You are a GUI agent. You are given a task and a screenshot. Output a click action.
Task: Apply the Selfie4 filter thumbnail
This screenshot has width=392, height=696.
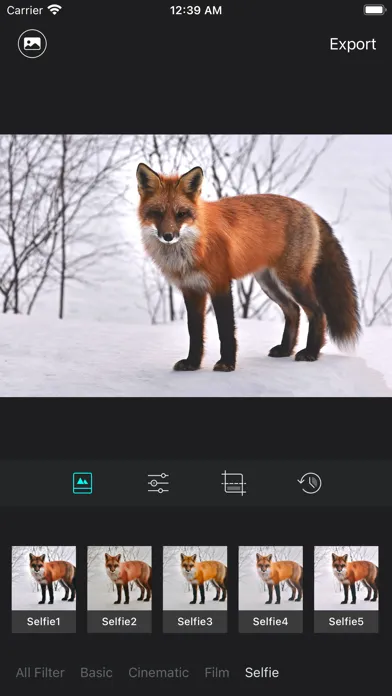tap(271, 589)
